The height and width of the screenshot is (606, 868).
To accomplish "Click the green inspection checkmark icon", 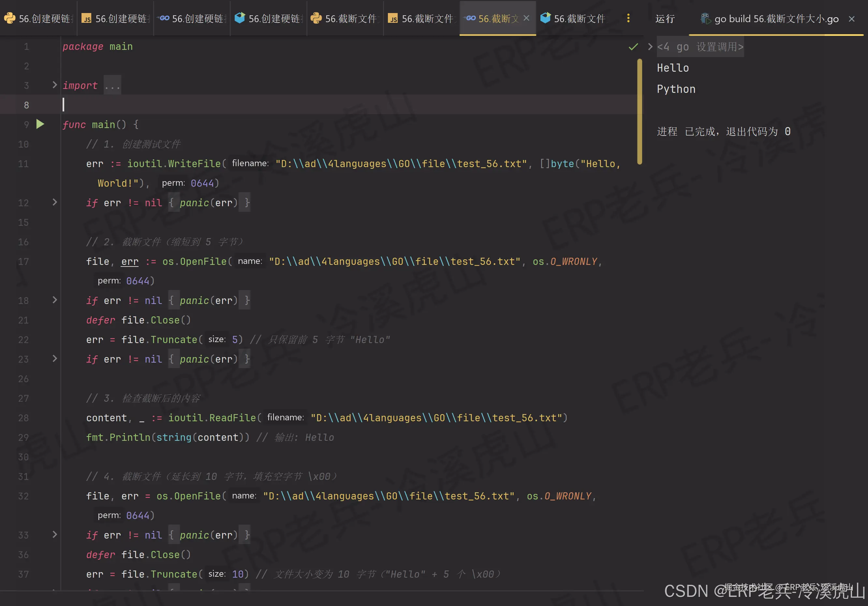I will [633, 47].
